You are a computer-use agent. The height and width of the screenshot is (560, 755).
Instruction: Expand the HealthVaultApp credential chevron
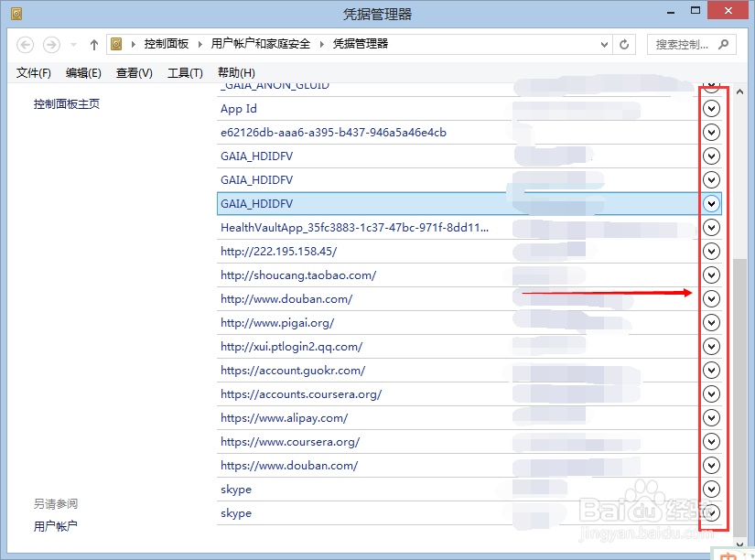tap(711, 227)
